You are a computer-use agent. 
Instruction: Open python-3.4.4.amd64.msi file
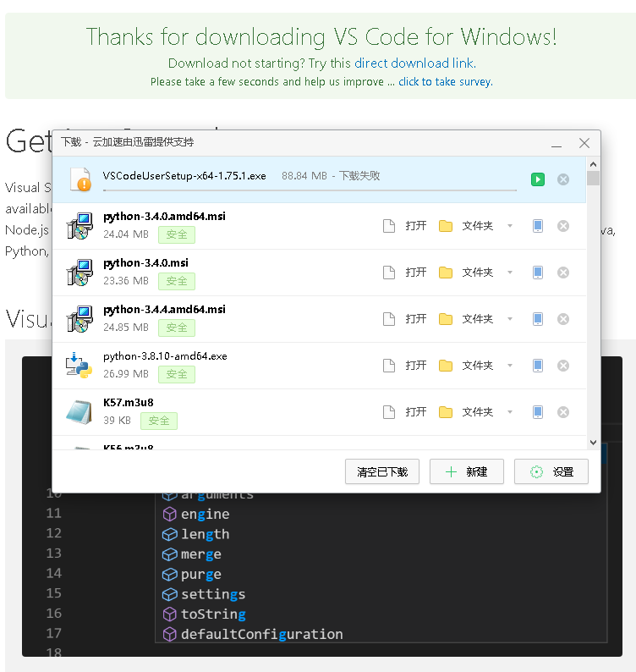[x=405, y=319]
